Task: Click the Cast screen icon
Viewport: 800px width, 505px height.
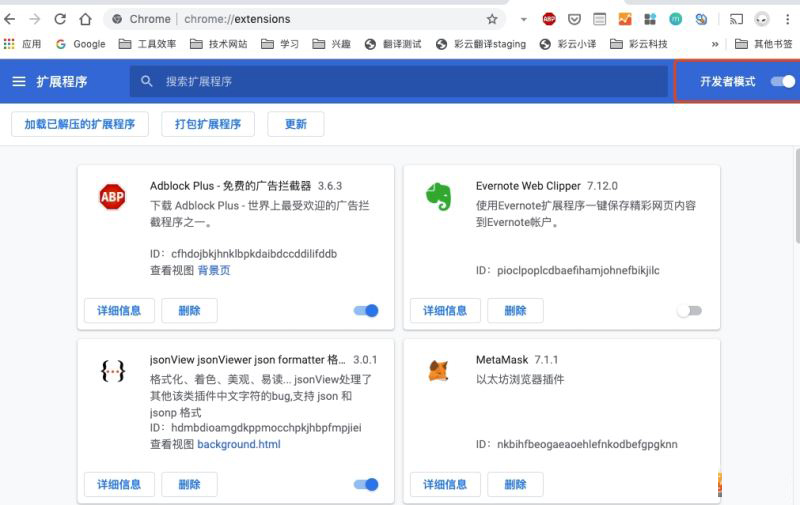Action: pos(736,19)
